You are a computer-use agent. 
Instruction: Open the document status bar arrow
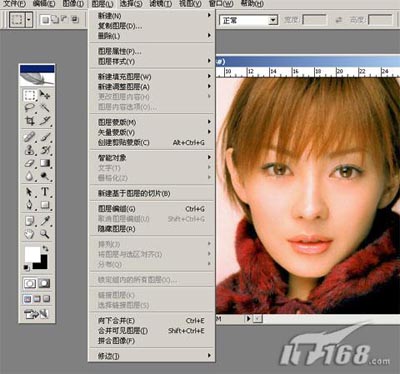tap(248, 319)
